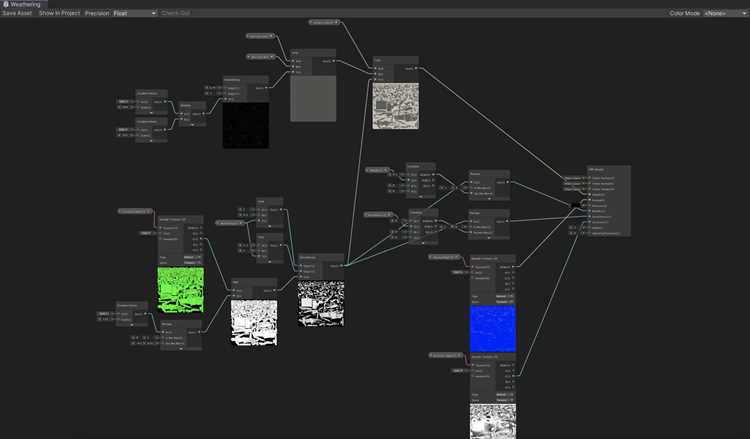This screenshot has height=439, width=750.
Task: Click the Save Asset button
Action: tap(17, 13)
